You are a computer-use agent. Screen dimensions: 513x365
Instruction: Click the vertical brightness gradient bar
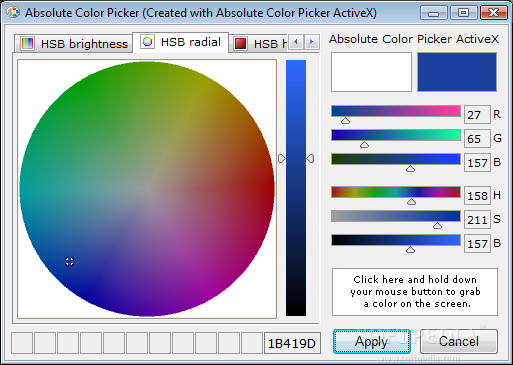coord(296,188)
